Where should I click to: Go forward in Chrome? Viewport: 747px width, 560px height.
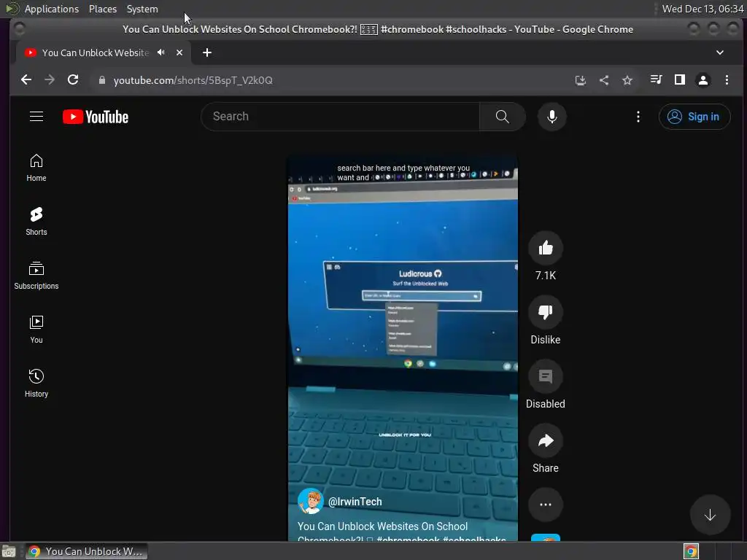(50, 80)
